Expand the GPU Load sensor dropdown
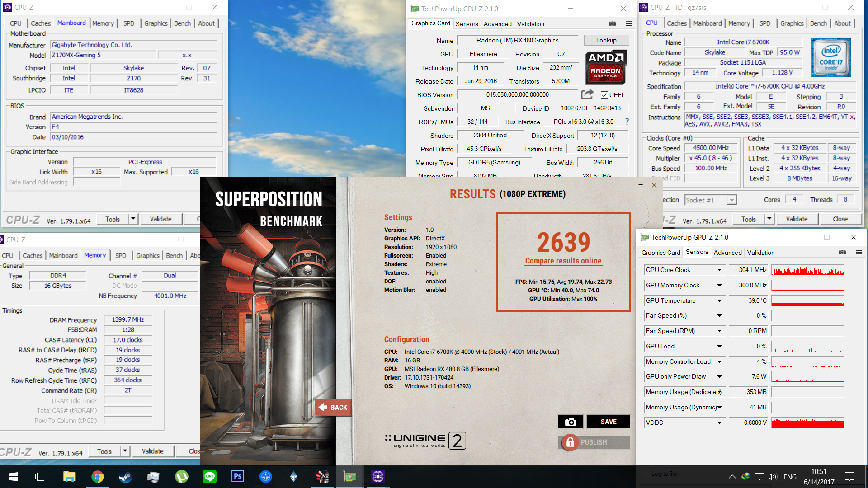This screenshot has height=488, width=868. click(719, 346)
